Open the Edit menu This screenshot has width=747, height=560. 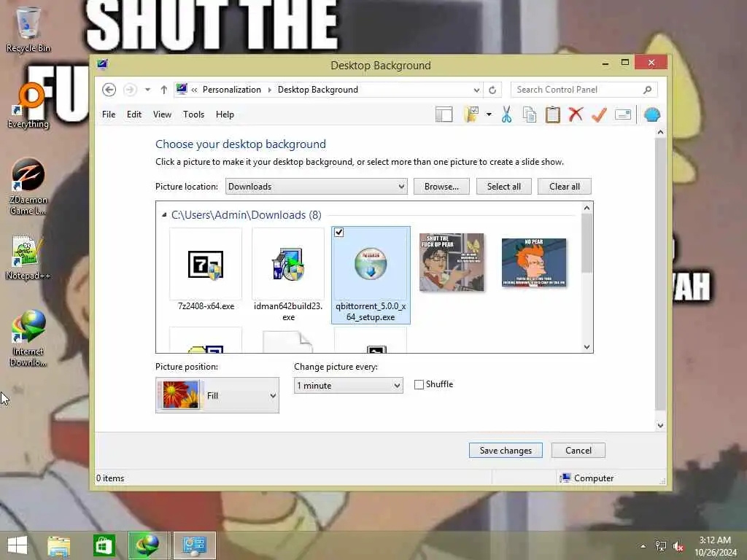point(134,114)
